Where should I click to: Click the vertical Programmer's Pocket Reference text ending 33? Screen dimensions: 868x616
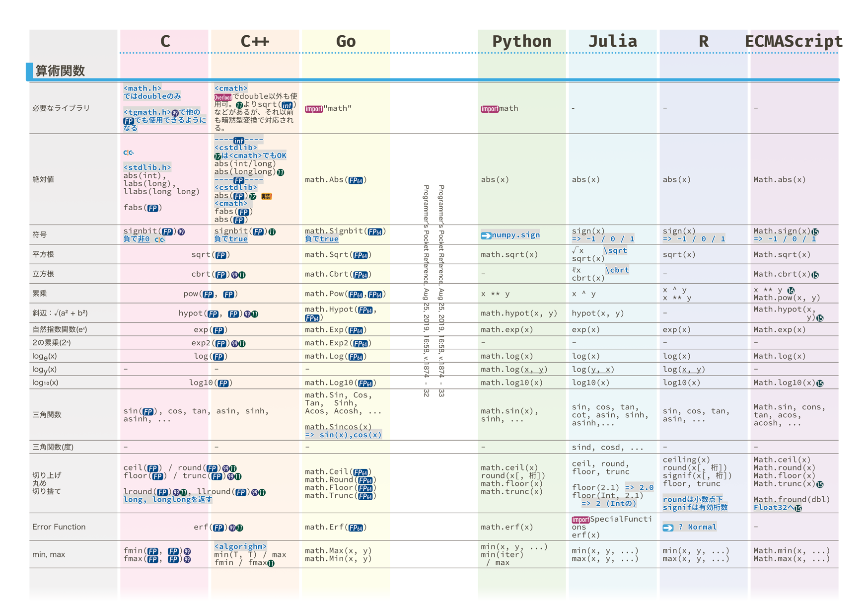point(441,291)
